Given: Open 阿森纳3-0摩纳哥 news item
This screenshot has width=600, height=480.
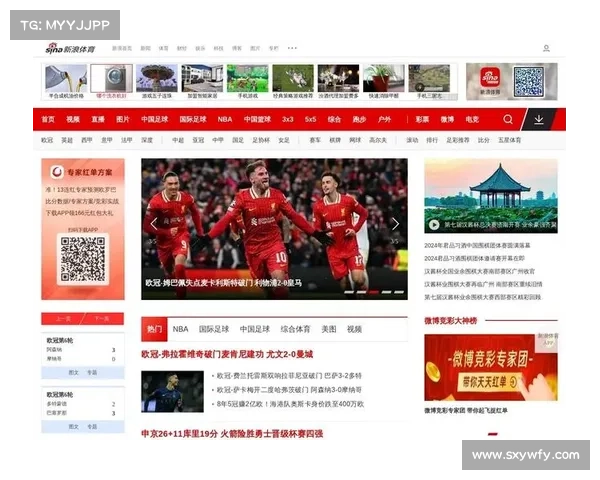Looking at the screenshot, I should click(x=289, y=390).
